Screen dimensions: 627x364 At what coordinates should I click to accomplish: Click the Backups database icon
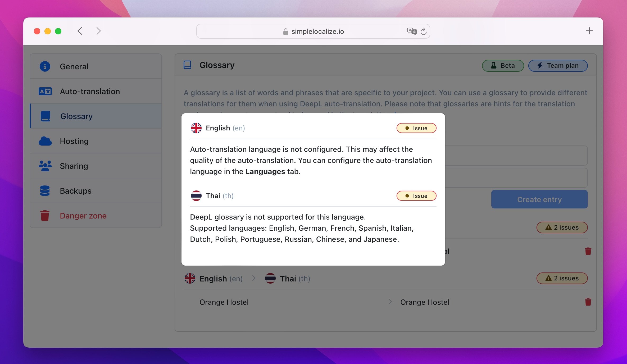[x=45, y=191]
